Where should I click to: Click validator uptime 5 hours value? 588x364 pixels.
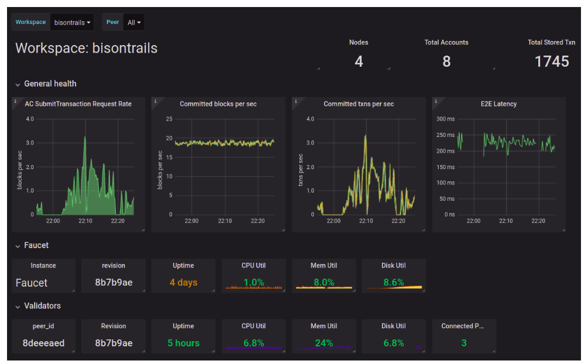pyautogui.click(x=183, y=344)
